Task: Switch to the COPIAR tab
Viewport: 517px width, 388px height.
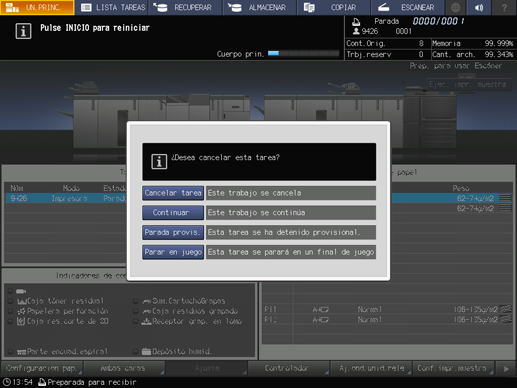Action: click(x=333, y=7)
